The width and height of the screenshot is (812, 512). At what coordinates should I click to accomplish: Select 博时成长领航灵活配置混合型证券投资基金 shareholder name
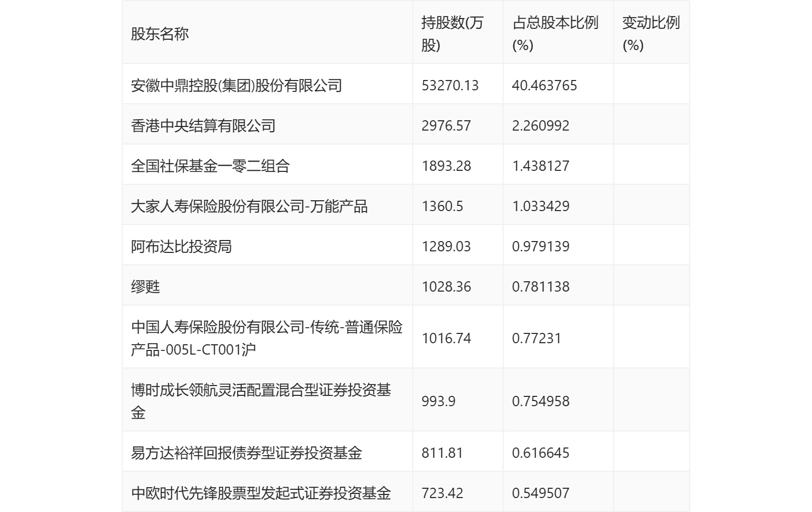click(x=261, y=401)
